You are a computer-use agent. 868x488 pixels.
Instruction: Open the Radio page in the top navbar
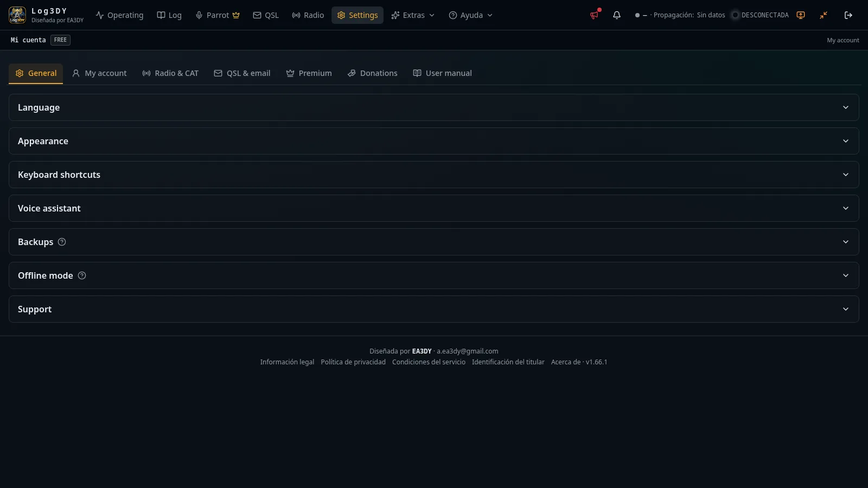point(308,15)
